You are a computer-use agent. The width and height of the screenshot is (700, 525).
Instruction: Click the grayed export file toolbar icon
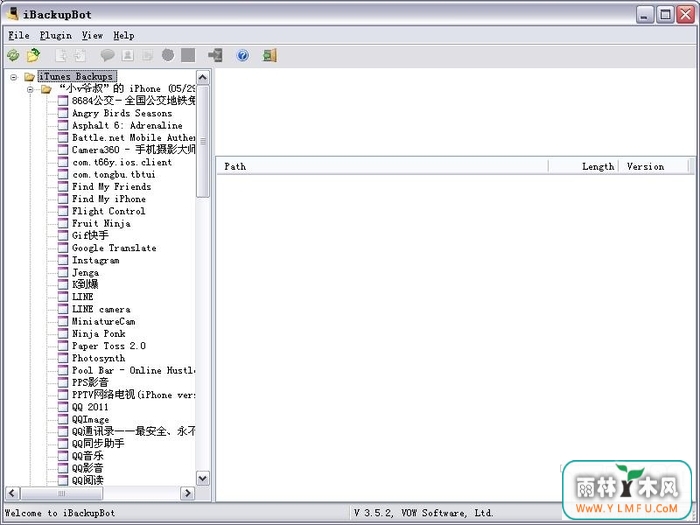(x=61, y=55)
